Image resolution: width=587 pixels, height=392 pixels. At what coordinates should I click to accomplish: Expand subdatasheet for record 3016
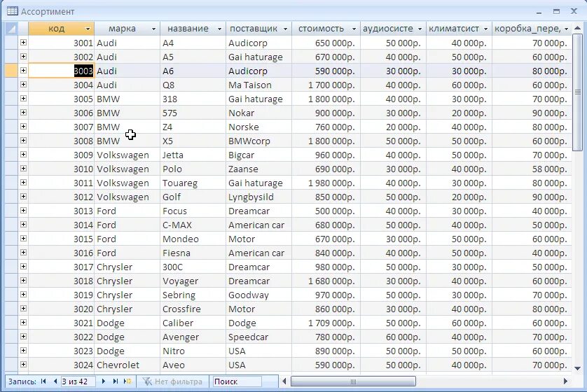pyautogui.click(x=23, y=253)
